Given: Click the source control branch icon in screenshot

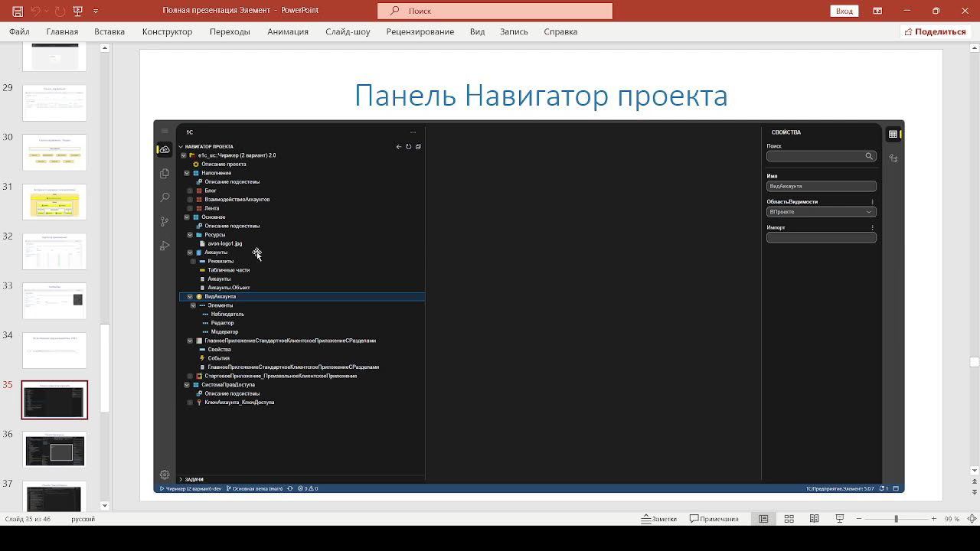Looking at the screenshot, I should point(165,222).
